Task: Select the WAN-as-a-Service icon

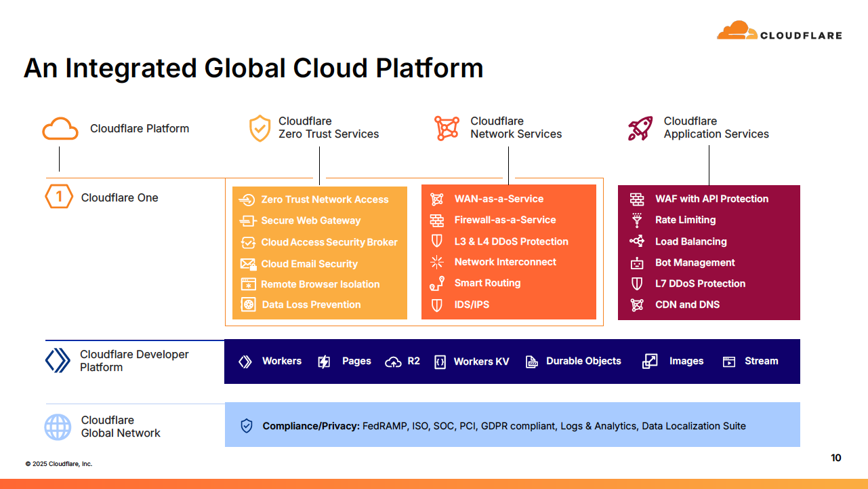Action: pos(436,199)
